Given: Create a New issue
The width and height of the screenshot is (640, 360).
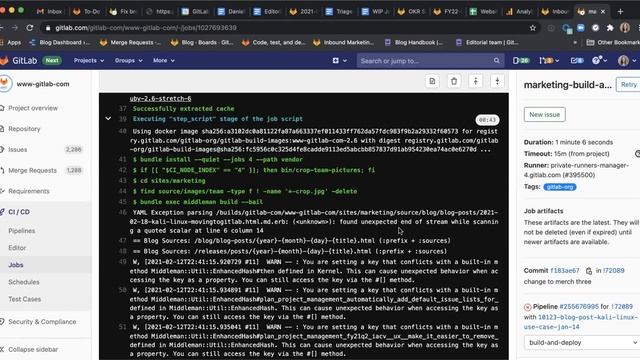Looking at the screenshot, I should (544, 115).
